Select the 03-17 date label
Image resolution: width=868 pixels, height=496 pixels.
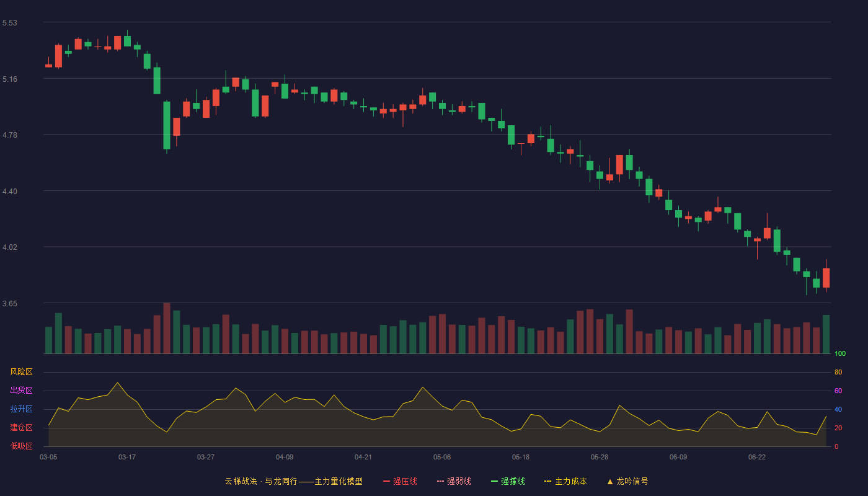coord(127,457)
